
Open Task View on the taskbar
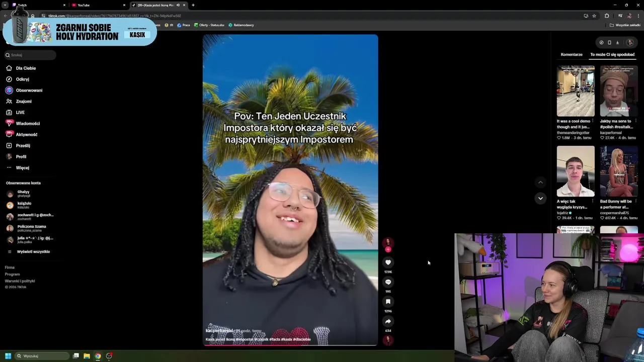tap(76, 356)
